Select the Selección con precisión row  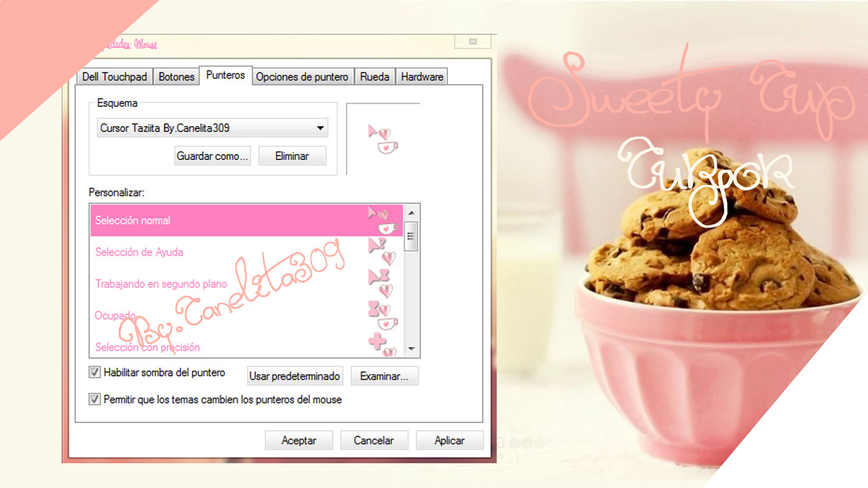click(247, 344)
